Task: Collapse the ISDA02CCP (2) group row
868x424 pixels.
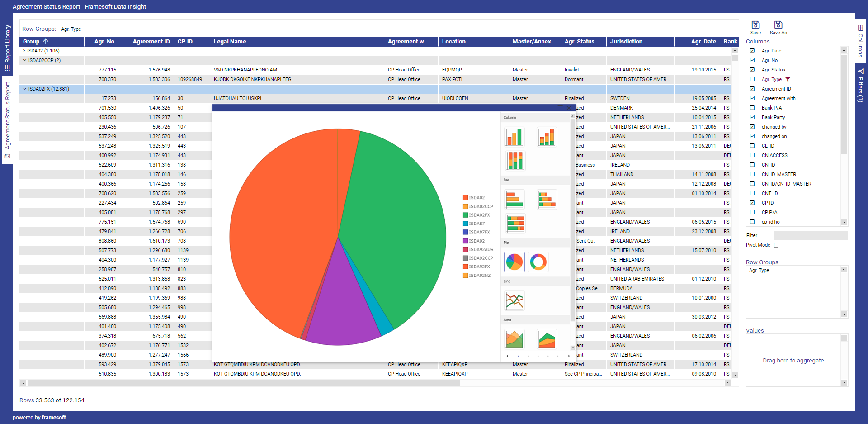Action: pos(24,60)
